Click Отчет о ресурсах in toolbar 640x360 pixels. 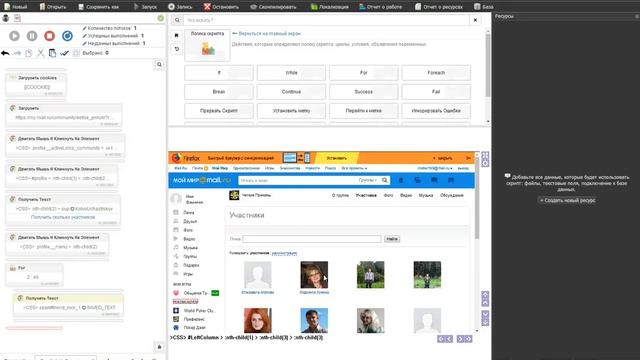[439, 7]
